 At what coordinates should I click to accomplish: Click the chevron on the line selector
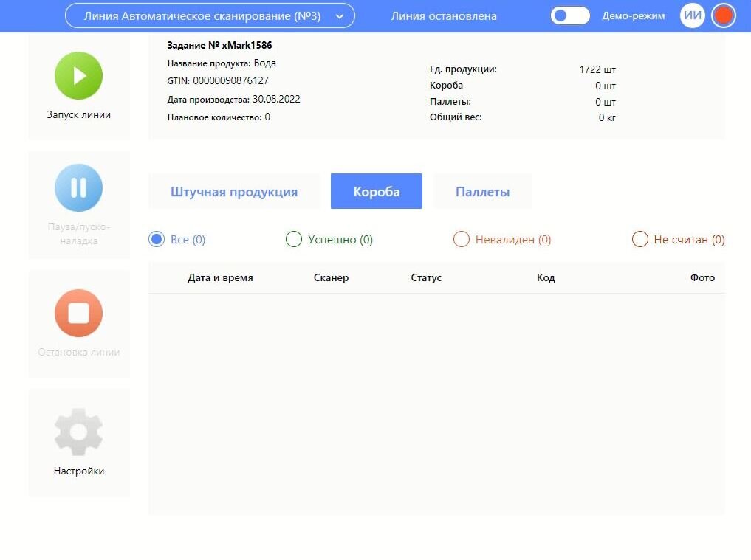(x=340, y=15)
